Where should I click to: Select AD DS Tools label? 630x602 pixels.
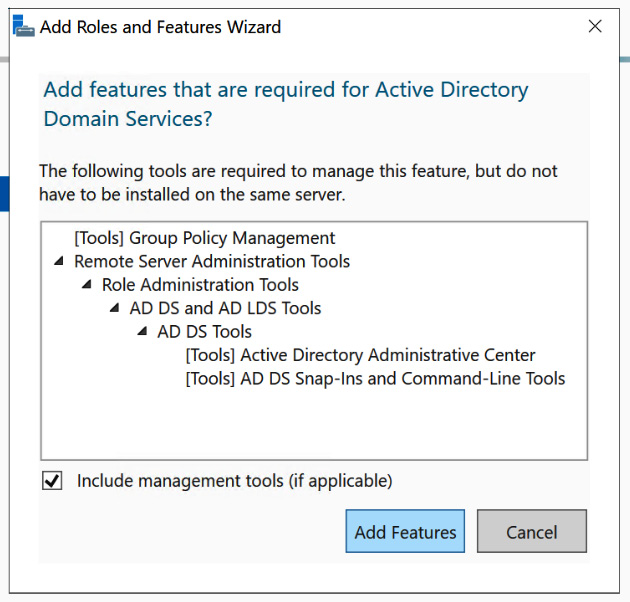point(205,332)
